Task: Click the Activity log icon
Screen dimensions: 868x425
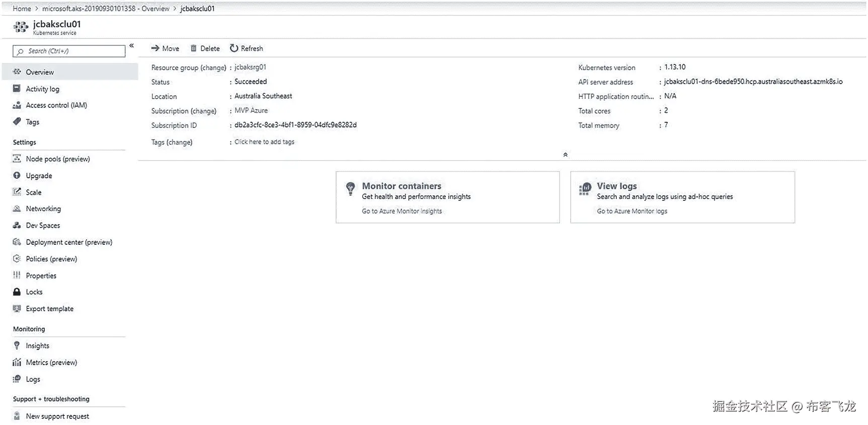Action: click(17, 89)
